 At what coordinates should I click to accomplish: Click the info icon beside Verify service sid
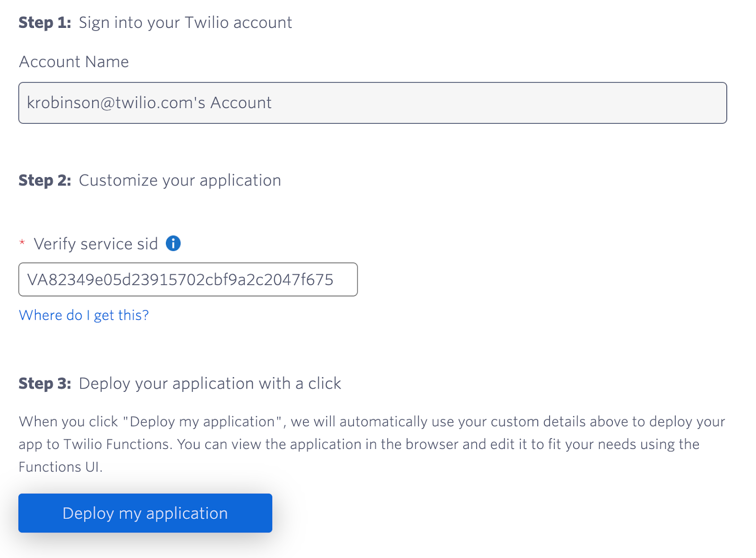173,244
